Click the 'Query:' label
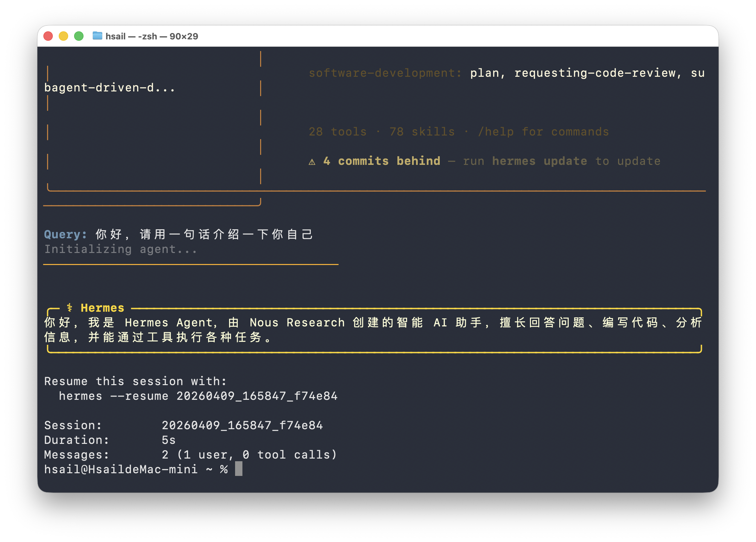Image resolution: width=756 pixels, height=542 pixels. point(66,235)
